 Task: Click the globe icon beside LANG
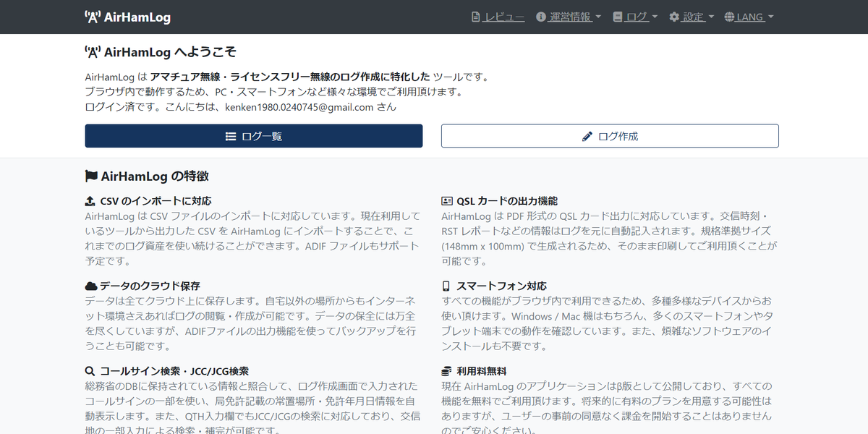pyautogui.click(x=729, y=17)
